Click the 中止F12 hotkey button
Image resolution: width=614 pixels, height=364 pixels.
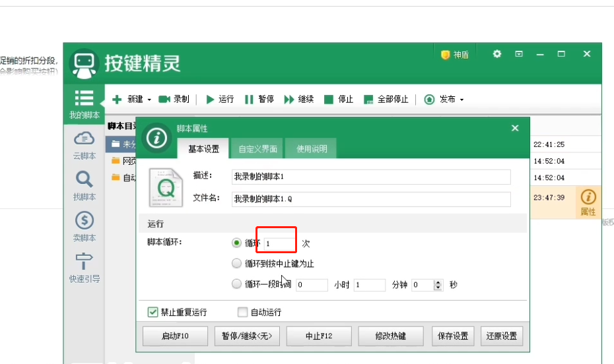pyautogui.click(x=319, y=336)
